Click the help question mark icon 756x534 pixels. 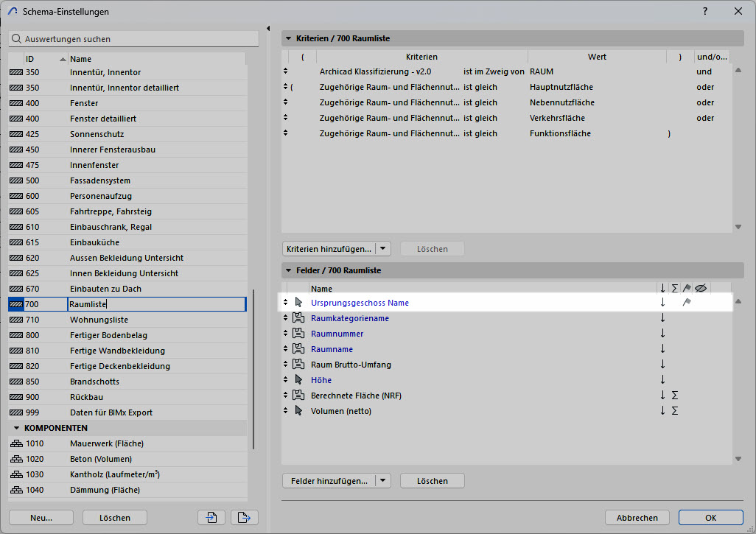point(706,11)
